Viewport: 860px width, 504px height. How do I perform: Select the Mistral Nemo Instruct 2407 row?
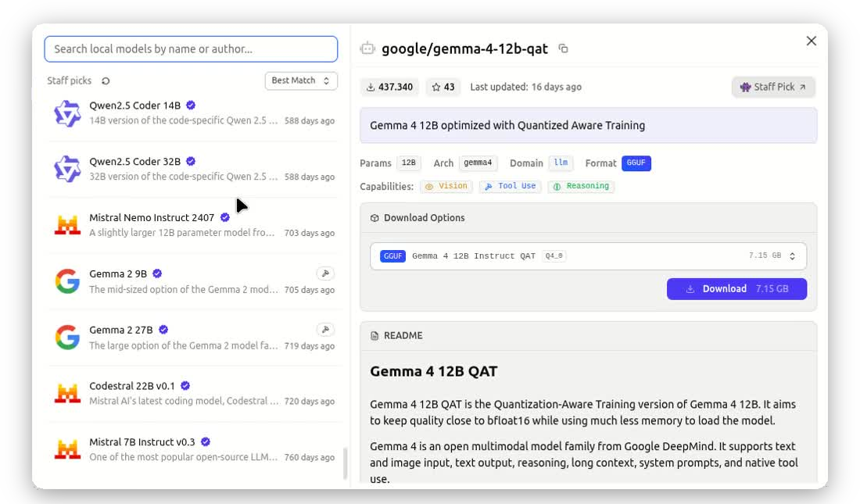(x=193, y=225)
